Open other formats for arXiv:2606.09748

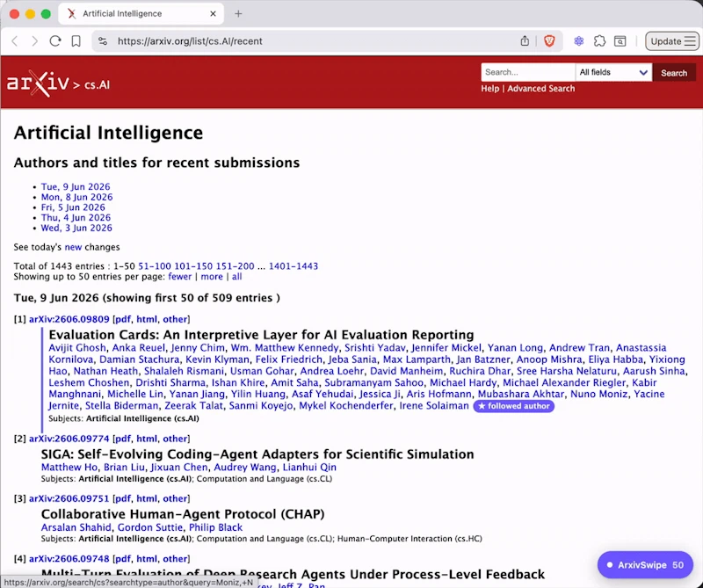pos(175,559)
